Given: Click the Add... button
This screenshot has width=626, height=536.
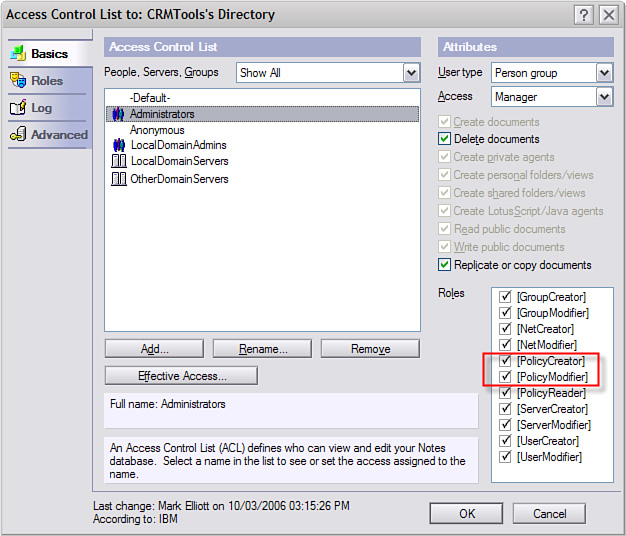Looking at the screenshot, I should point(154,349).
